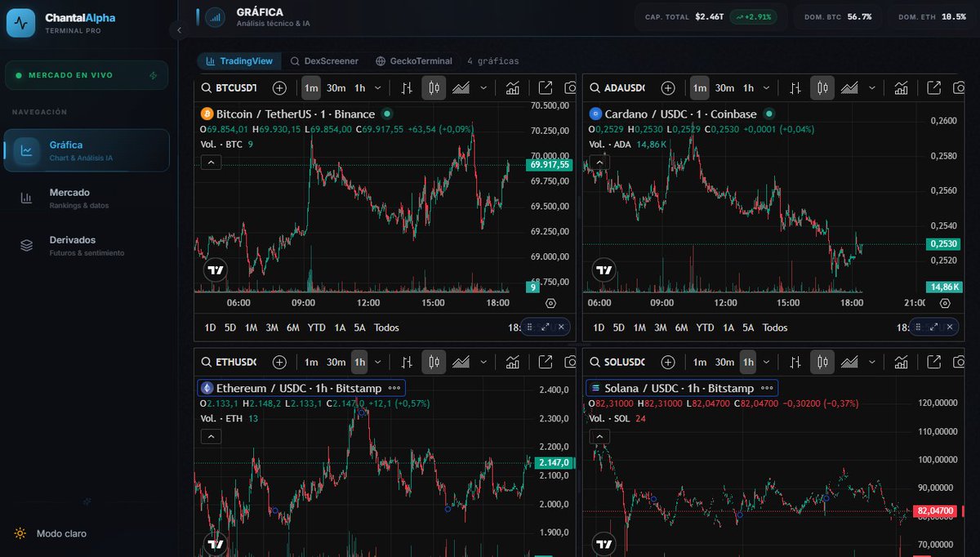Viewport: 980px width, 557px height.
Task: Click the ChantalAlpha pulse logo icon
Action: [21, 24]
